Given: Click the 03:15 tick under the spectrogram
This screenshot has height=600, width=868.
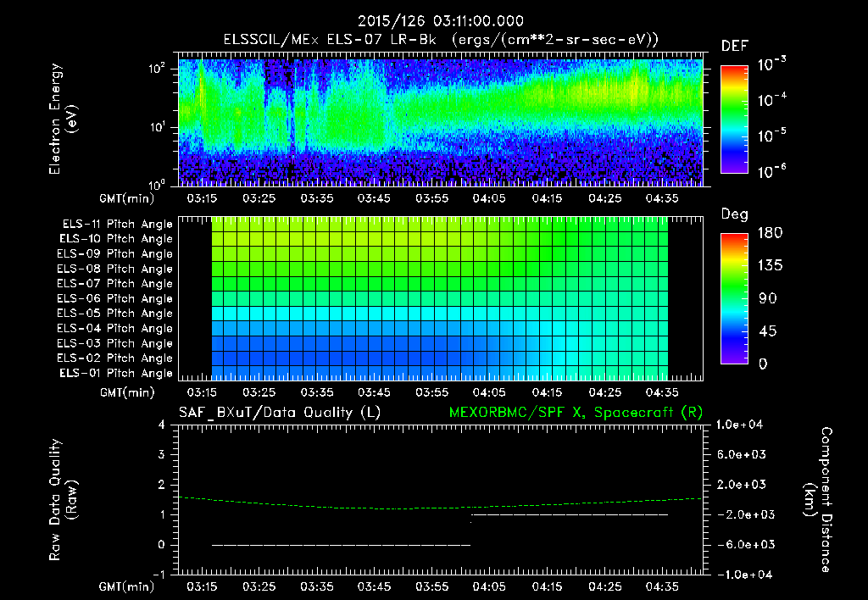Looking at the screenshot, I should [202, 198].
